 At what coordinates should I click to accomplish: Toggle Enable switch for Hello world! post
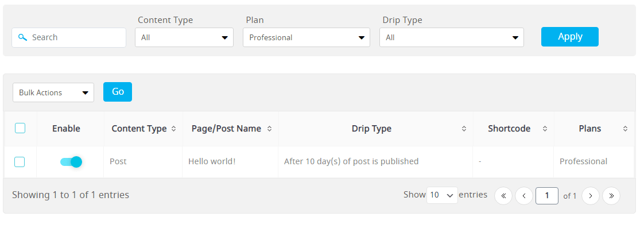click(71, 161)
